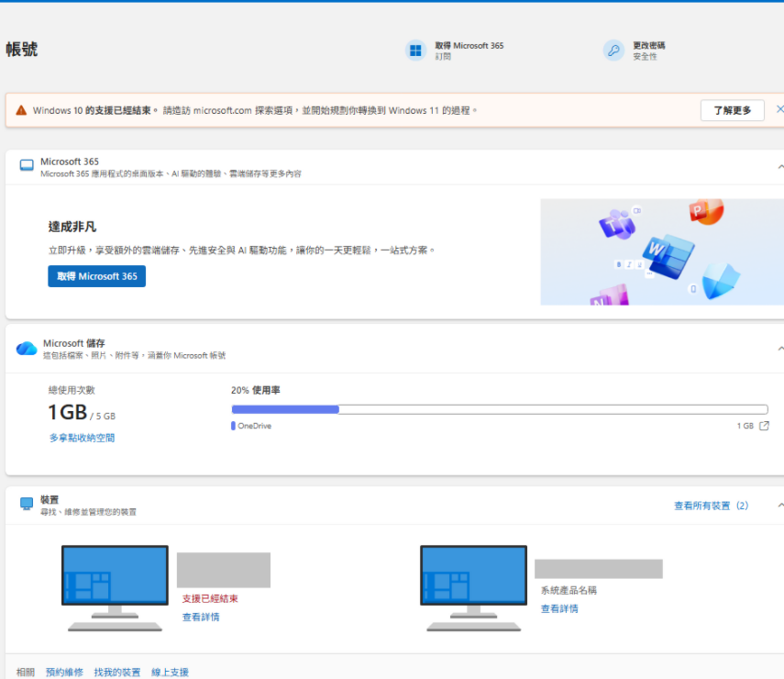Image resolution: width=784 pixels, height=679 pixels.
Task: Collapse the Microsoft 儲存 section
Action: (780, 349)
